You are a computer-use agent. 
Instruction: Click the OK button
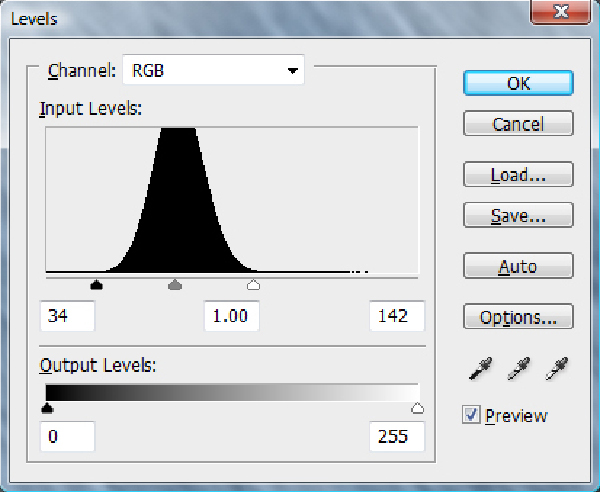pos(518,83)
